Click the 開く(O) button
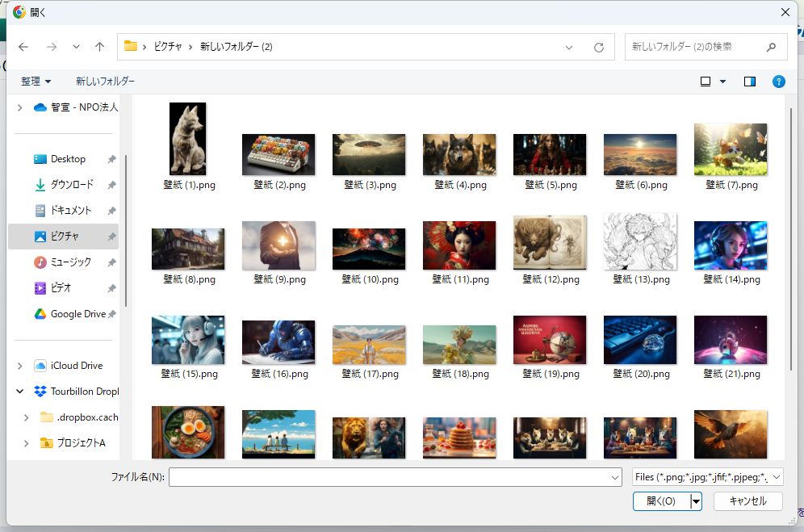This screenshot has height=532, width=804. [x=661, y=501]
